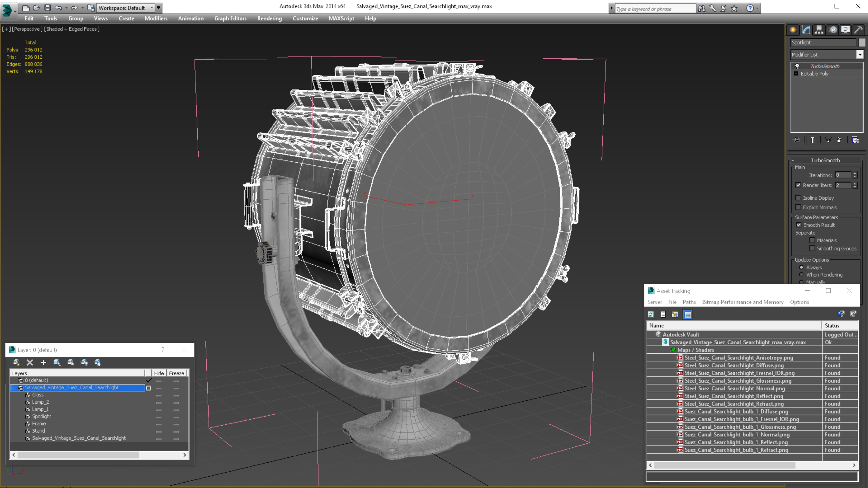Click Highlight Selected Objects' Layers icon
The image size is (868, 488).
click(71, 362)
